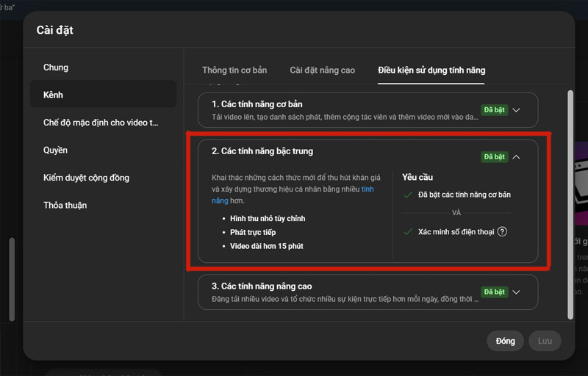588x376 pixels.
Task: Collapse the Các tính năng bậc trung section
Action: 517,156
